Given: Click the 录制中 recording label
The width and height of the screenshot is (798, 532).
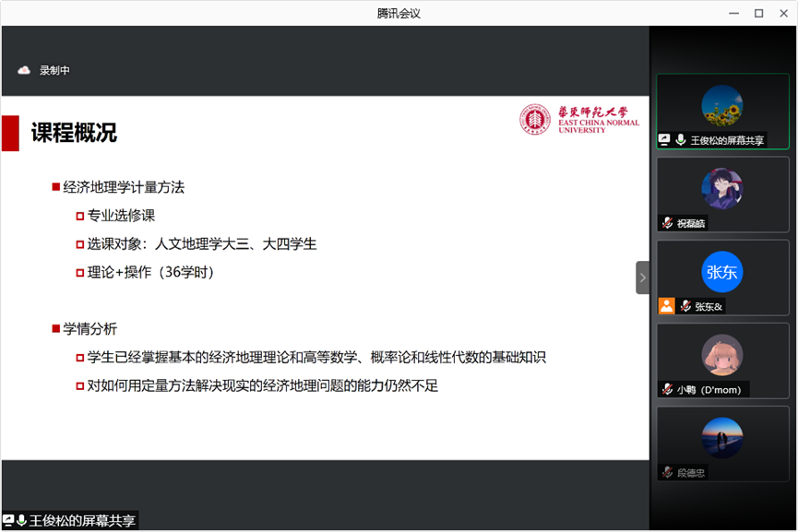Looking at the screenshot, I should point(54,70).
